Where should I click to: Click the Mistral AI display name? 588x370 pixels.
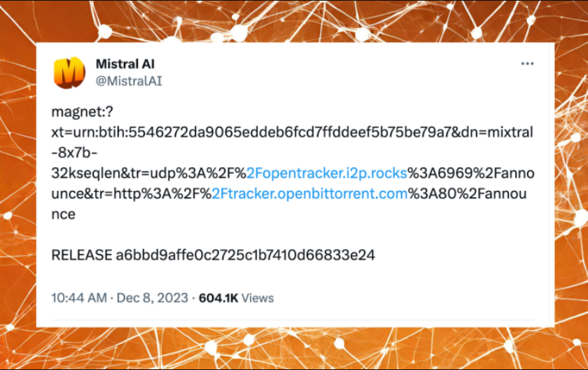coord(125,64)
